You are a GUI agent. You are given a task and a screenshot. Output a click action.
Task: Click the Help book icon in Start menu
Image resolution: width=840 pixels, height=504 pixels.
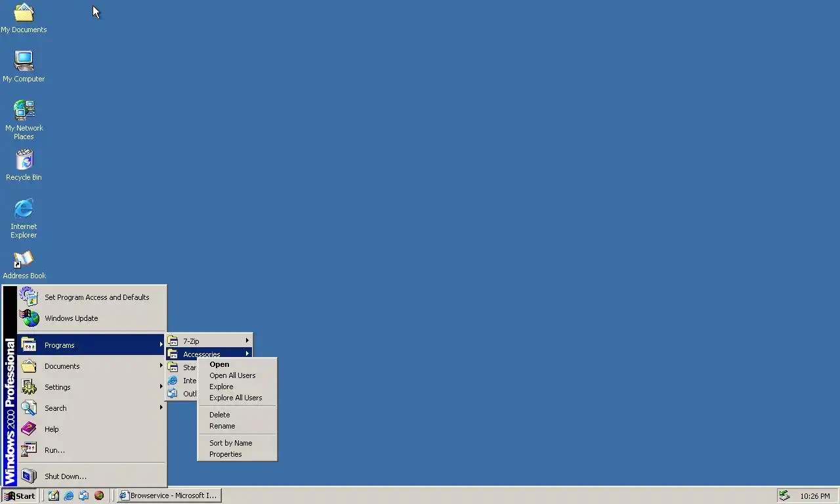[29, 429]
